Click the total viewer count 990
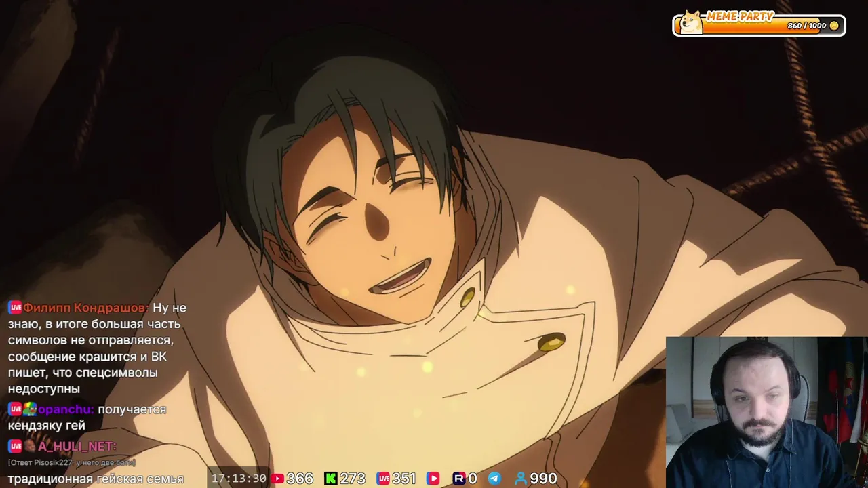This screenshot has width=868, height=488. coord(543,479)
